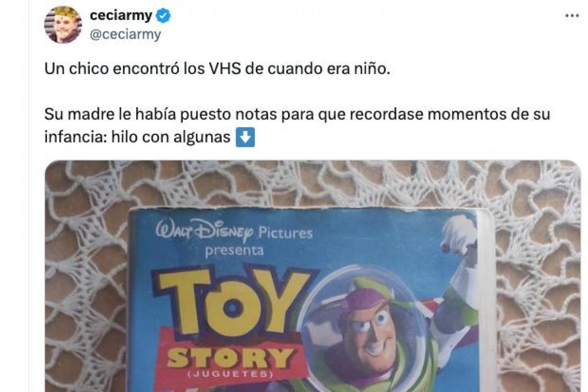Click the blue verified badge beside ceciarmy
Screen dimensions: 588x392
click(163, 16)
